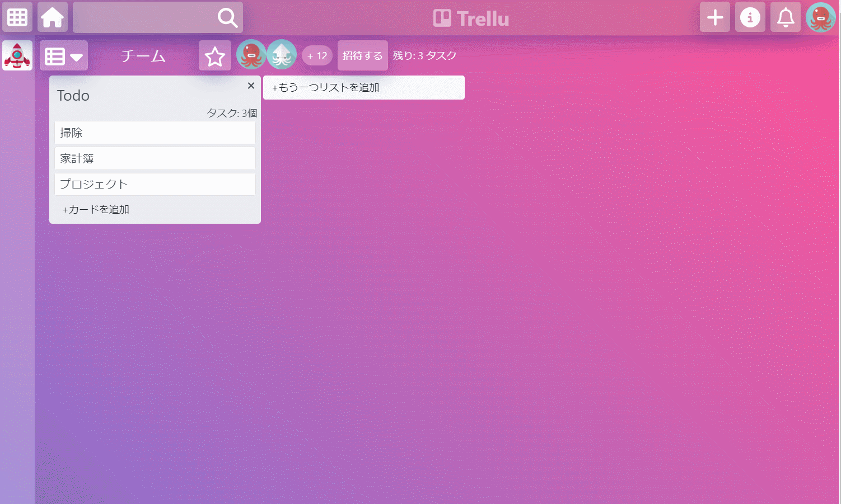
Task: Open the apps grid menu
Action: point(17,17)
